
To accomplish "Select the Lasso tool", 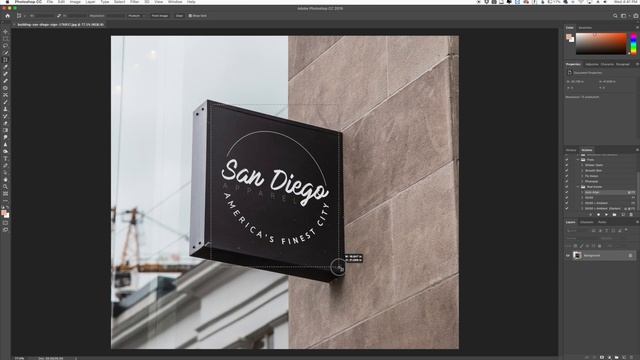I will click(5, 46).
